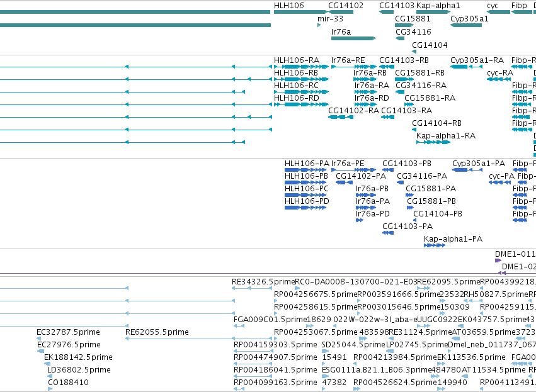Click the mir-33 gene label
Screen dimensions: 536x392
(x=330, y=19)
